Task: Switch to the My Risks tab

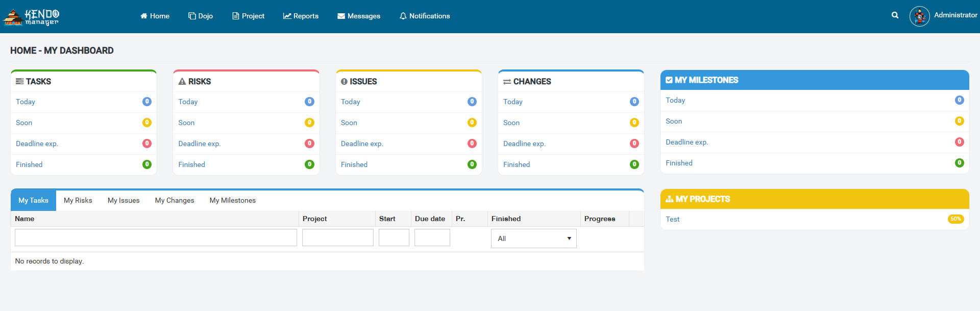Action: coord(78,200)
